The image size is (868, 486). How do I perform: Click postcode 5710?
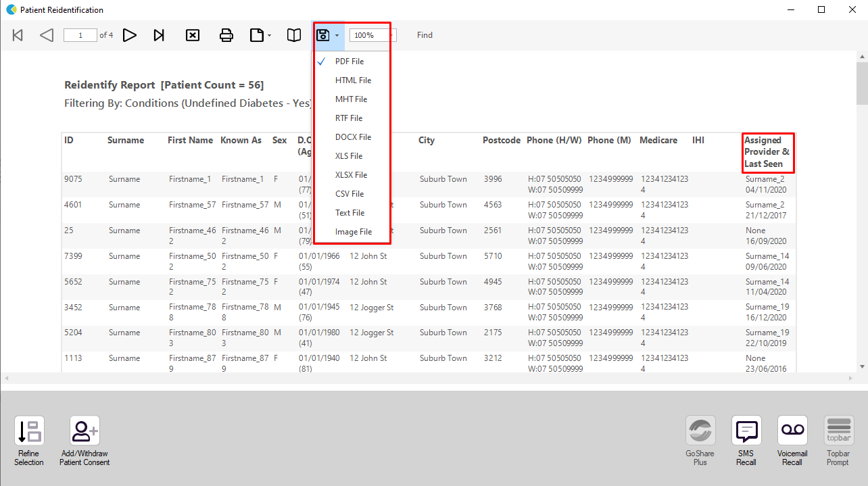pos(493,256)
